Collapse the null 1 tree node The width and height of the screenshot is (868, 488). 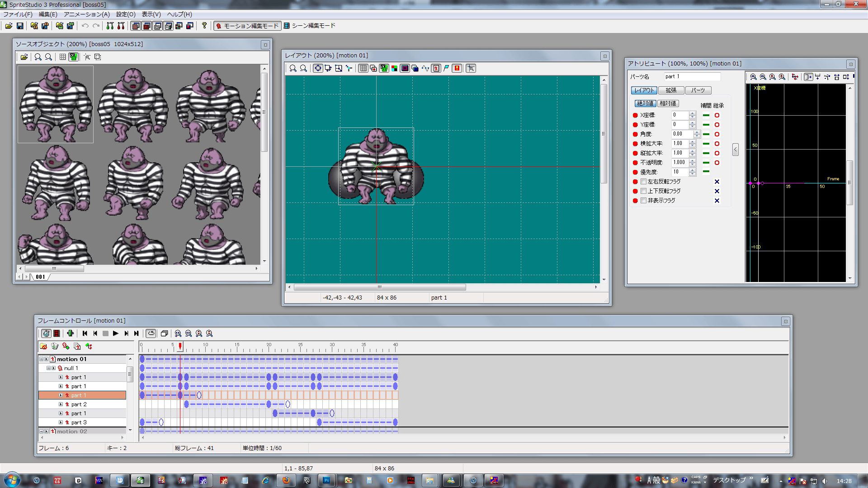[x=48, y=368]
